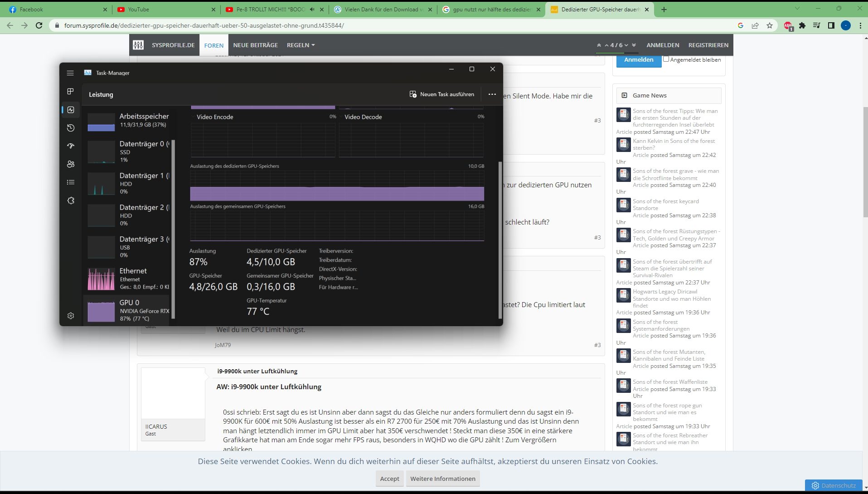The width and height of the screenshot is (868, 494).
Task: Open Users icon in Task Manager sidebar
Action: (71, 164)
